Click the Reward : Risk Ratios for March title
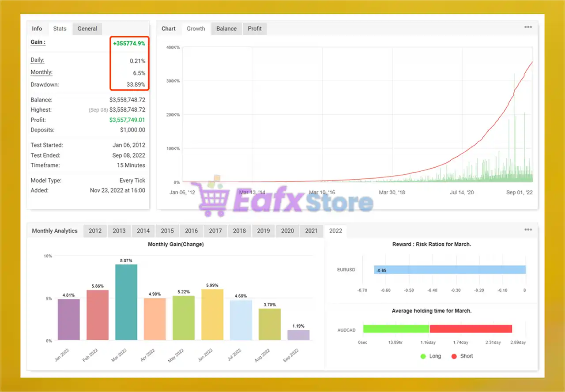Viewport: 565px width, 392px height. (x=432, y=245)
